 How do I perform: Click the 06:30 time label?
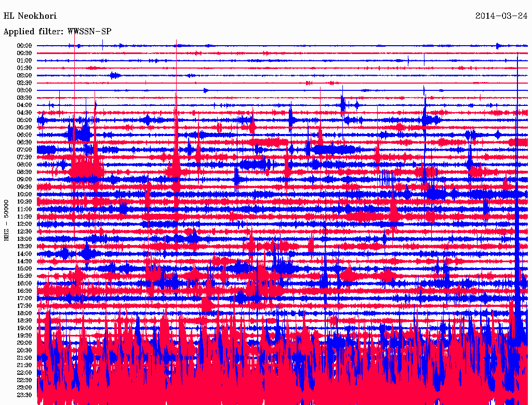pyautogui.click(x=24, y=142)
